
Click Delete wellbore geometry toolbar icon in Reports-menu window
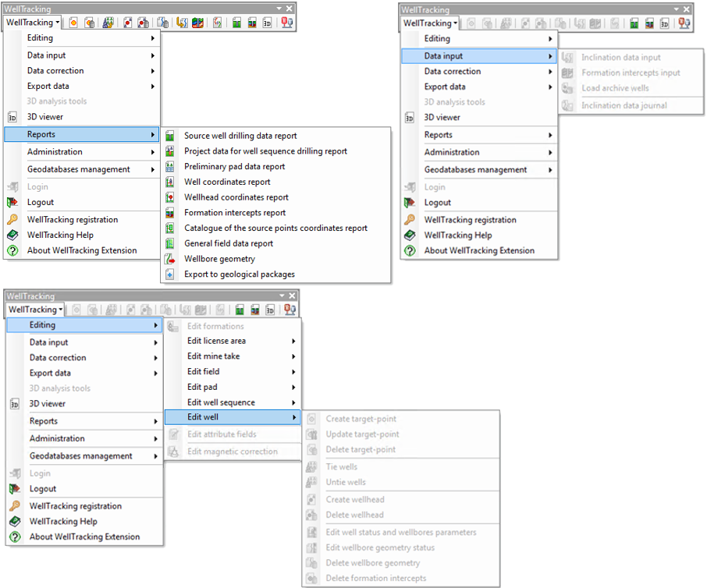click(163, 23)
